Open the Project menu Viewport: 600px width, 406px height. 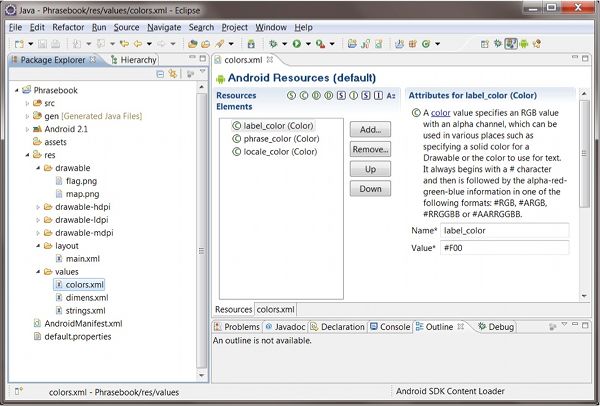point(235,28)
